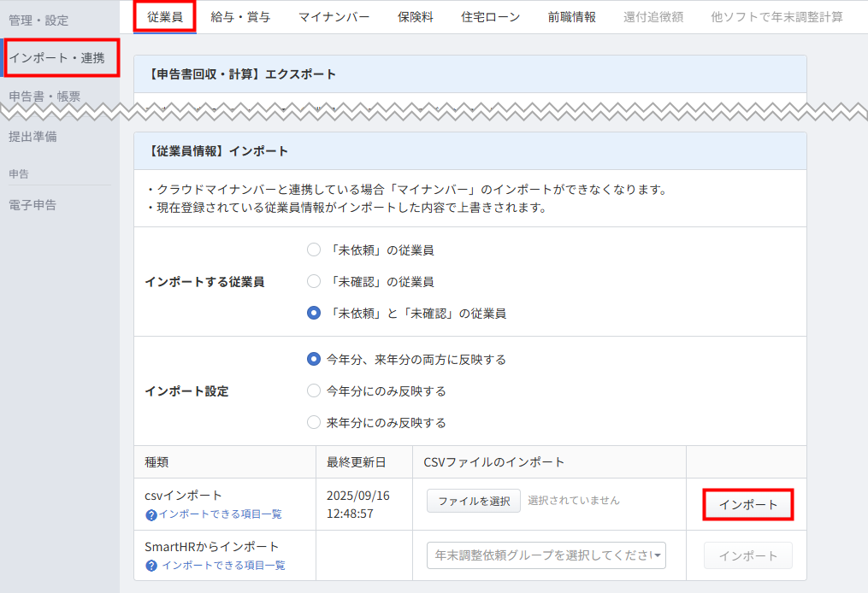868x593 pixels.
Task: Open 給与・賞与 tab
Action: pos(240,16)
